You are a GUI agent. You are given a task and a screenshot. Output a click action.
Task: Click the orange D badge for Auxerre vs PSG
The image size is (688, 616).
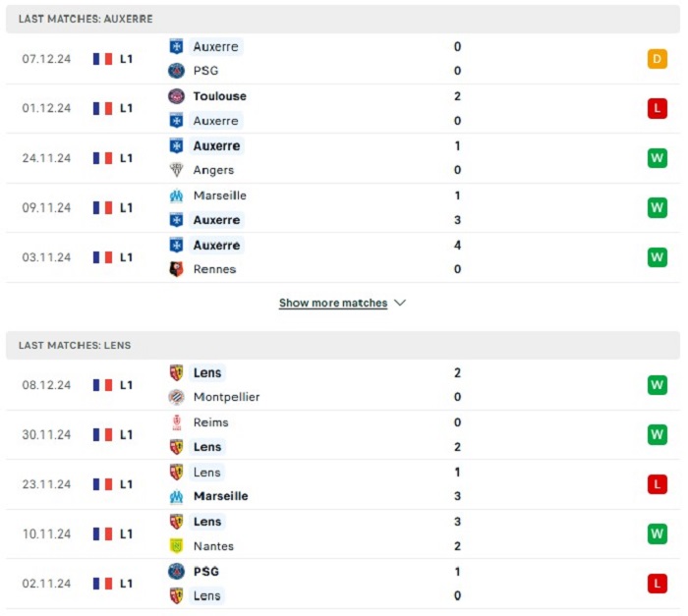coord(657,59)
